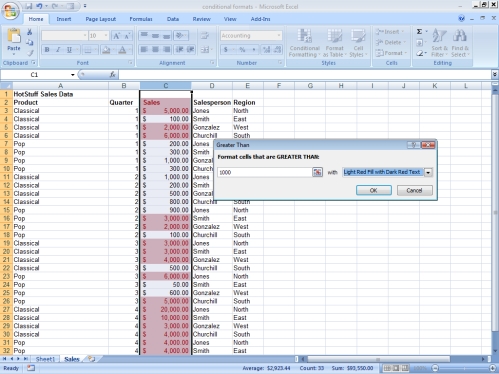Open the Name Box dropdown arrow

72,75
